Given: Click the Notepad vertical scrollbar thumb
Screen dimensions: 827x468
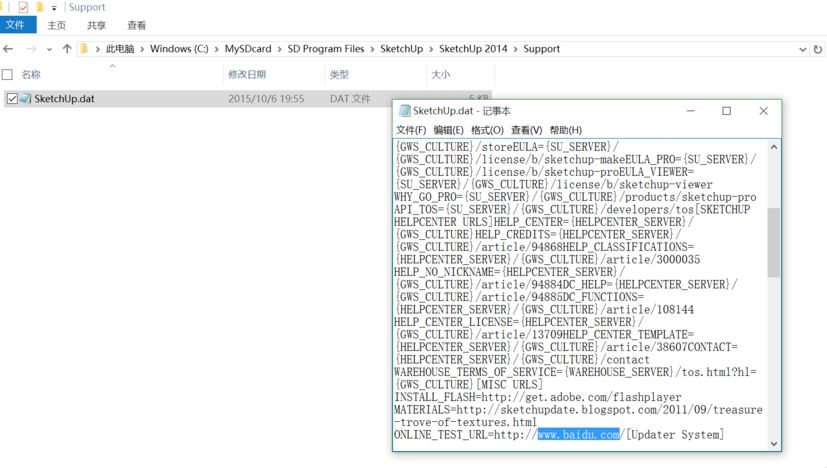Looking at the screenshot, I should coord(774,242).
